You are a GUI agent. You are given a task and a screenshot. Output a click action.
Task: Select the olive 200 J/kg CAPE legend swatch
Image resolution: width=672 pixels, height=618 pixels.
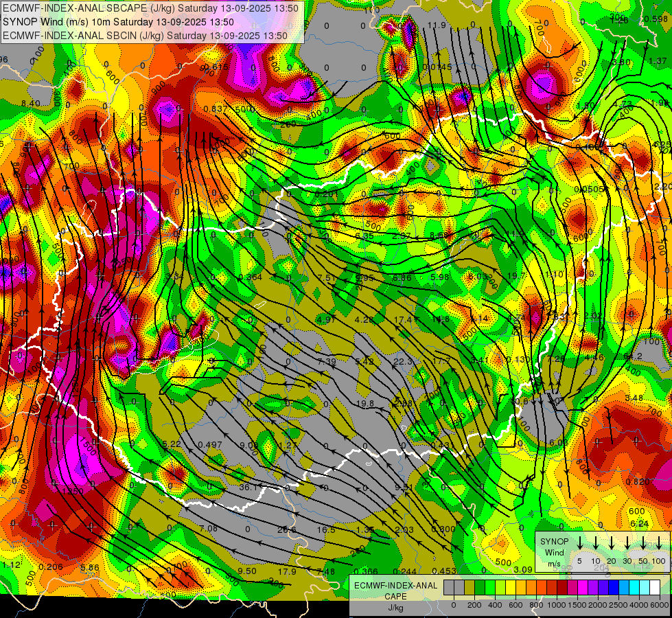pyautogui.click(x=470, y=588)
